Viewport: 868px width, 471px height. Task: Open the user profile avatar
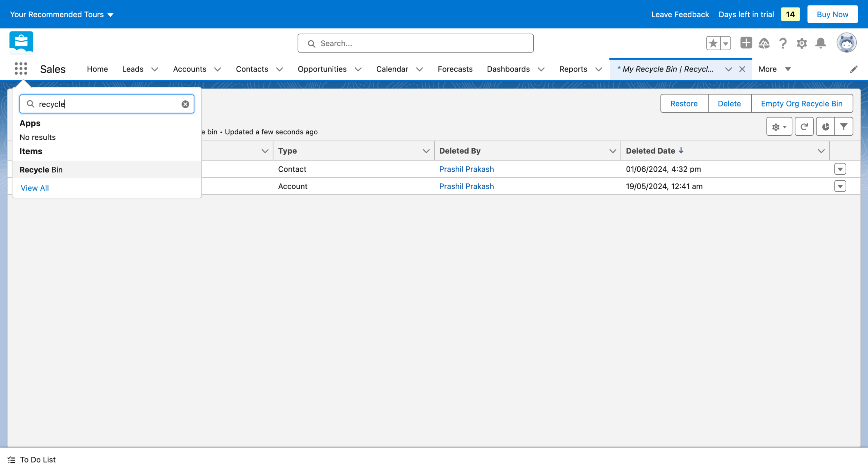pyautogui.click(x=847, y=43)
